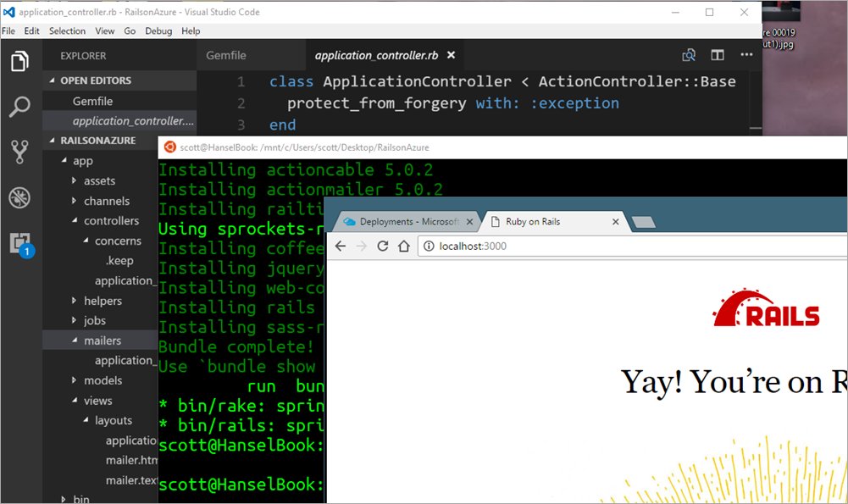The height and width of the screenshot is (504, 848).
Task: Collapse the app folder
Action: pos(64,161)
